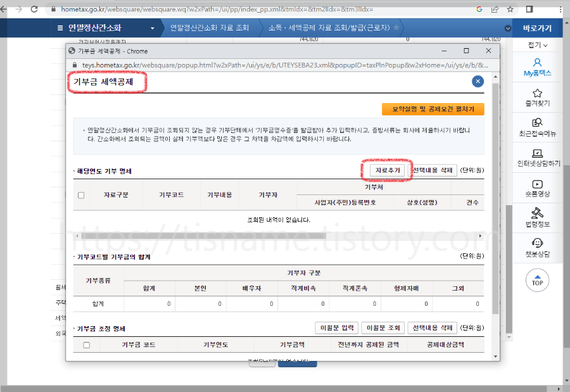Collapse the sidebar using 접기 chevron
Image resolution: width=570 pixels, height=392 pixels.
click(536, 45)
